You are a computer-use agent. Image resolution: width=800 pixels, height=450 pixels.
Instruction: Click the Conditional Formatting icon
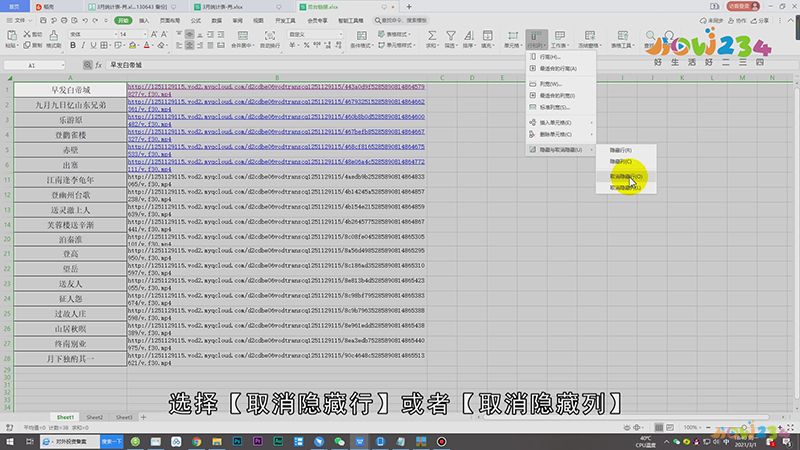(361, 36)
